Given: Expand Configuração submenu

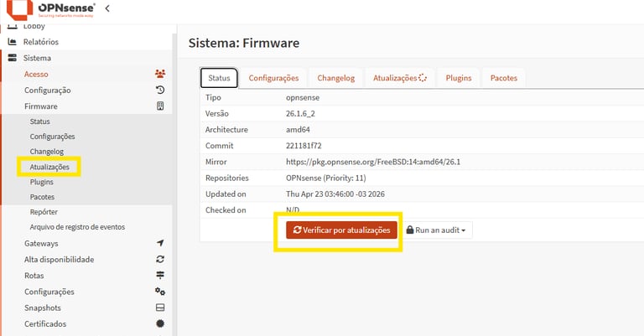Looking at the screenshot, I should [47, 90].
